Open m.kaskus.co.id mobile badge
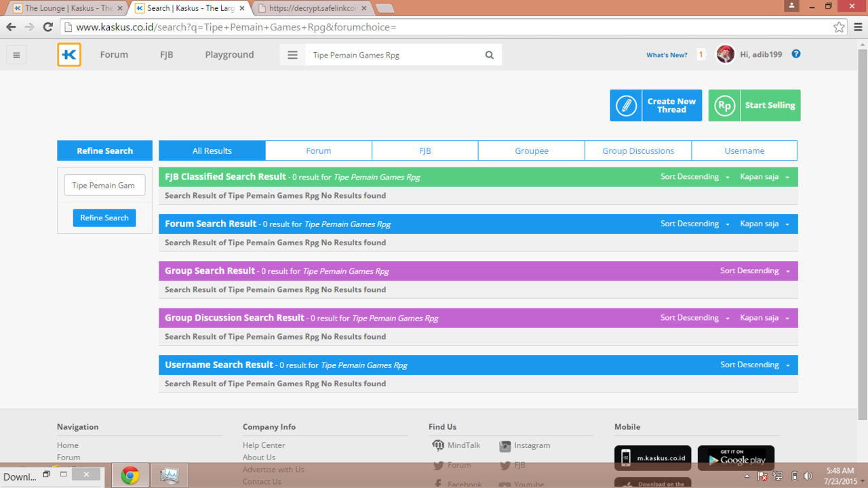Image resolution: width=868 pixels, height=488 pixels. pyautogui.click(x=653, y=458)
